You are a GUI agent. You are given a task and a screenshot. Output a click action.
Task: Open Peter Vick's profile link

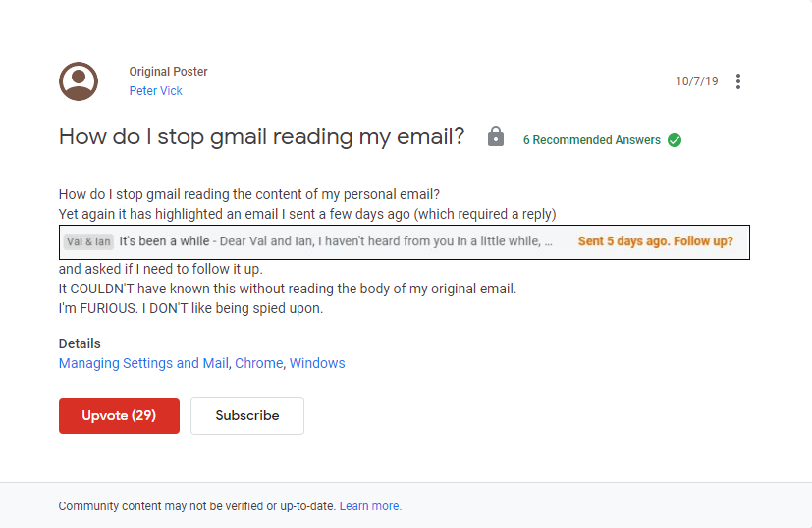(155, 91)
